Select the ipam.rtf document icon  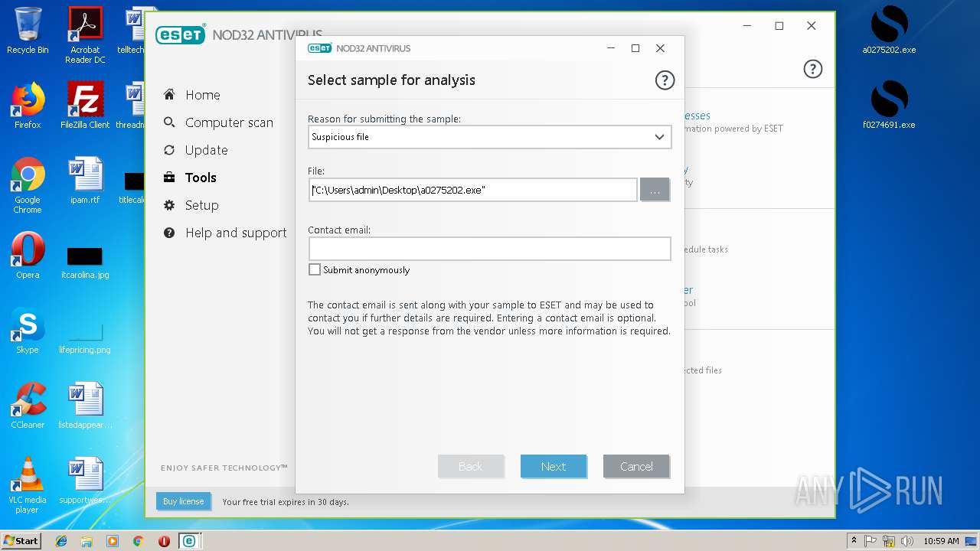click(x=85, y=181)
